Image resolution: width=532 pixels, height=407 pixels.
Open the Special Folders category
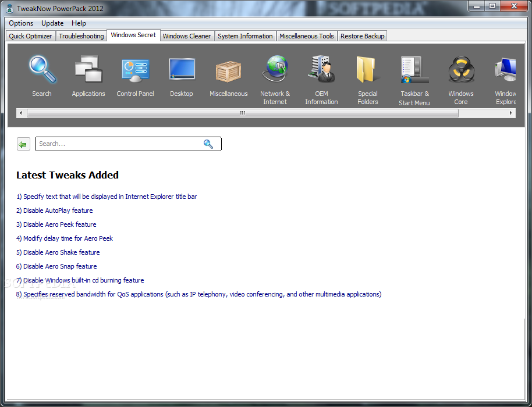point(367,80)
